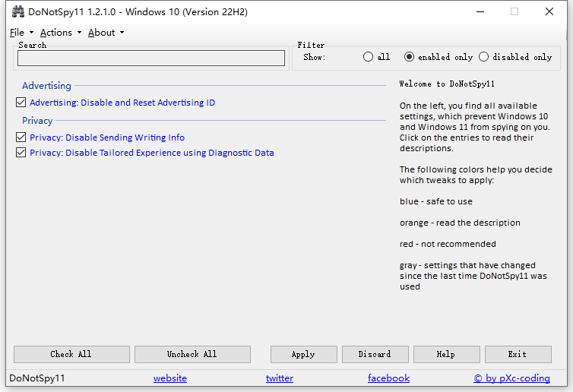This screenshot has width=573, height=392.
Task: Open Help via the Help button
Action: [447, 354]
